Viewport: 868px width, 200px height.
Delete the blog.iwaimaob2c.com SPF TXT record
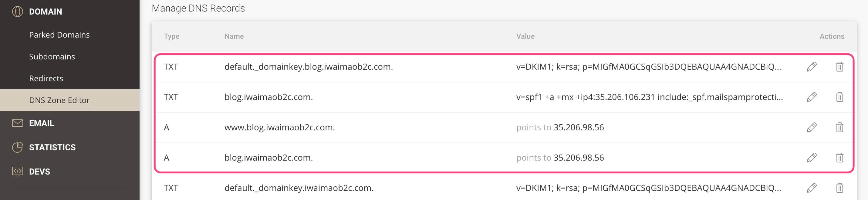pos(839,97)
